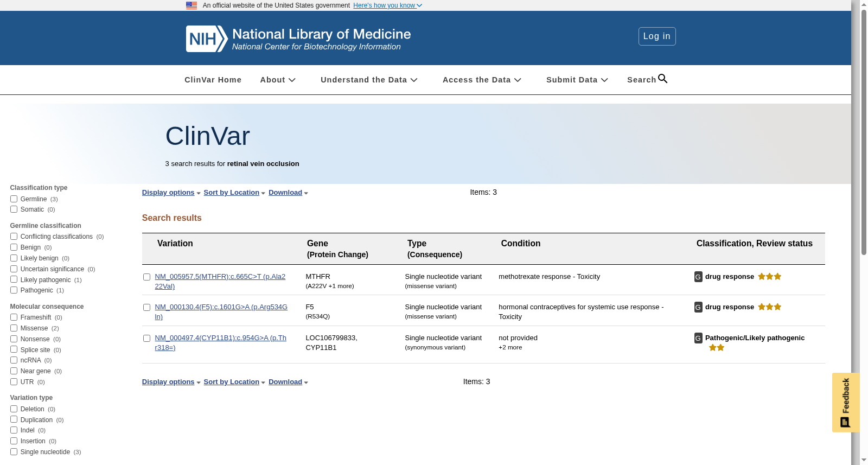Select the checkbox for the CYP11B1 variant row

[x=146, y=338]
